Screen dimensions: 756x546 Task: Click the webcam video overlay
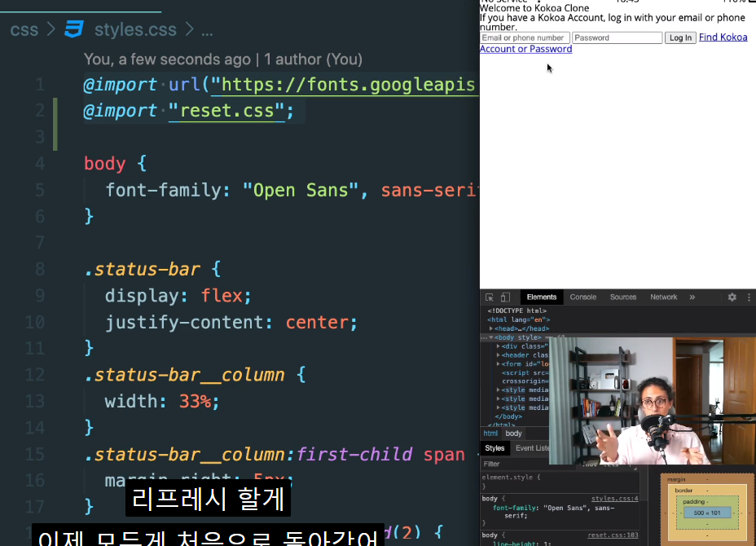point(652,401)
